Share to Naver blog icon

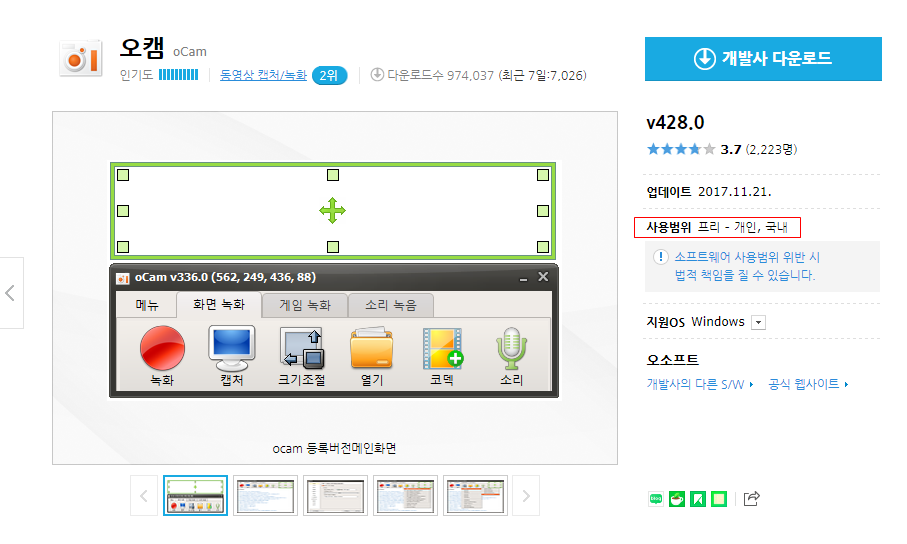(x=656, y=498)
